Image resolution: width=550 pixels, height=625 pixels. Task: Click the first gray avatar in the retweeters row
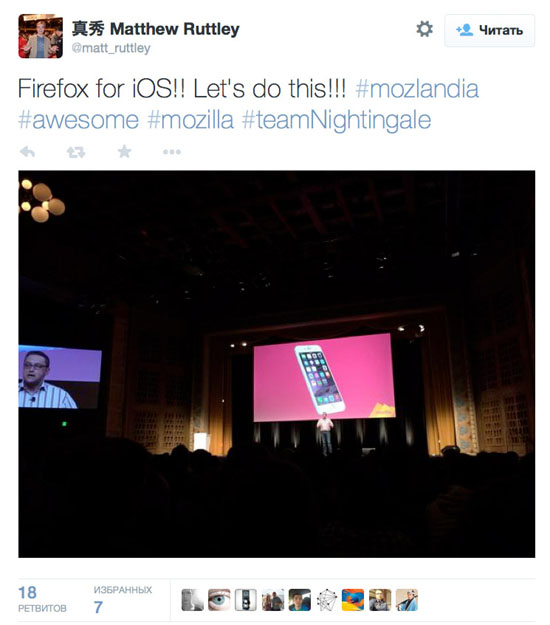tap(192, 600)
